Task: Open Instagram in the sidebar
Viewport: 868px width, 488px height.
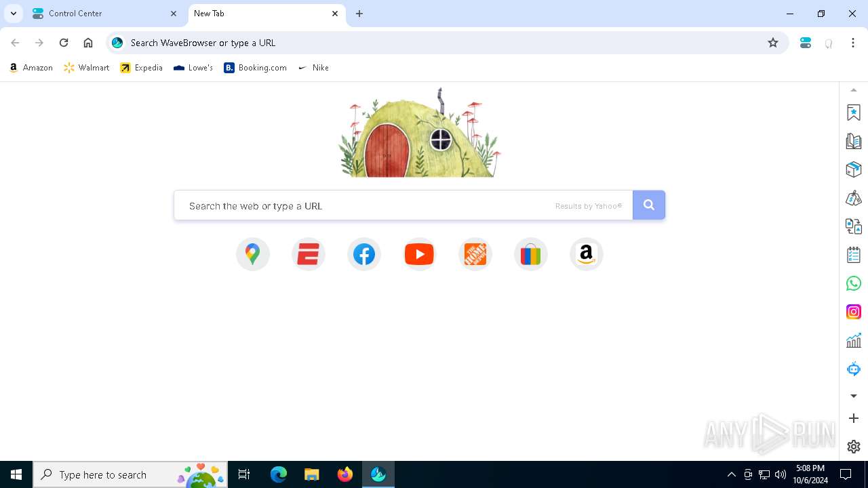Action: coord(854,312)
